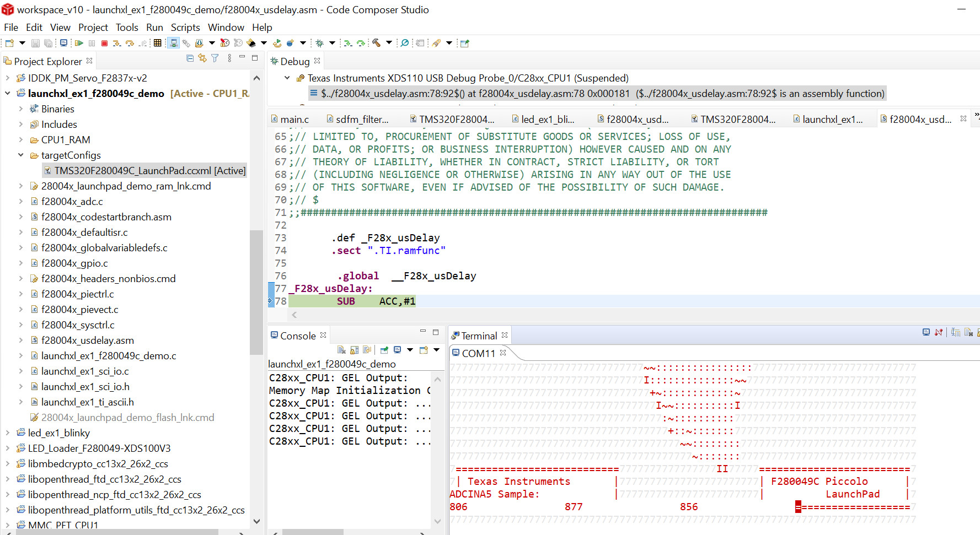Image resolution: width=980 pixels, height=535 pixels.
Task: Collapse all in Project Explorer
Action: coord(190,58)
